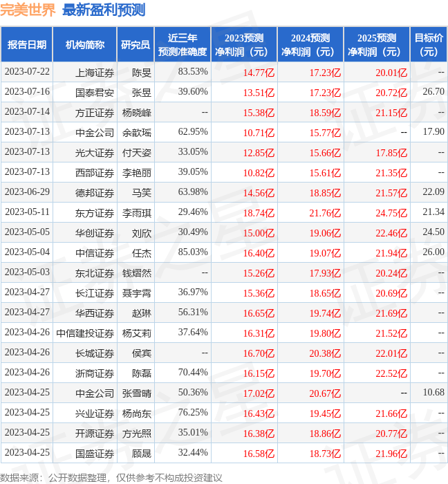
Task: Click institution 中信证券
Action: (x=95, y=253)
